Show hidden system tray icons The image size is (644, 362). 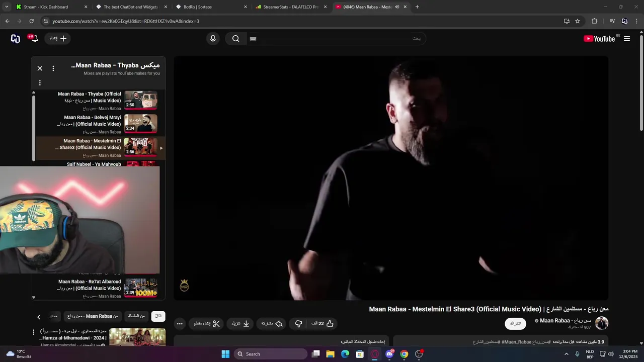[x=567, y=354]
